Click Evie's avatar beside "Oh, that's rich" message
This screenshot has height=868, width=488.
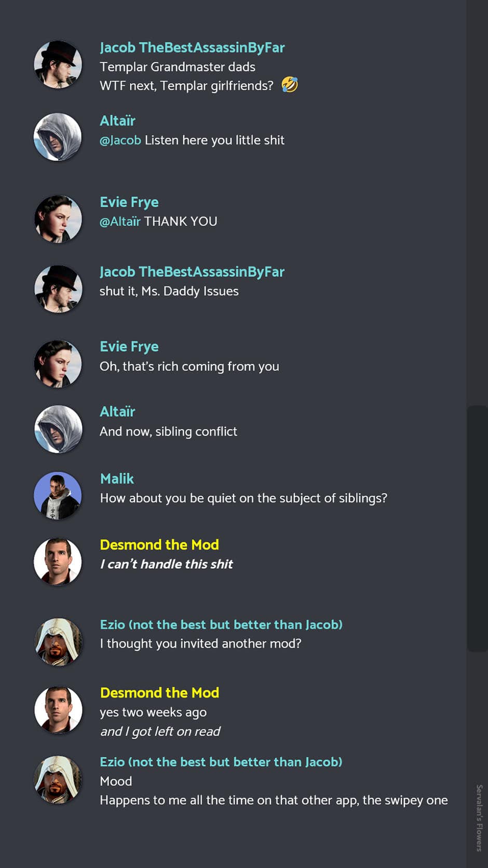(58, 364)
